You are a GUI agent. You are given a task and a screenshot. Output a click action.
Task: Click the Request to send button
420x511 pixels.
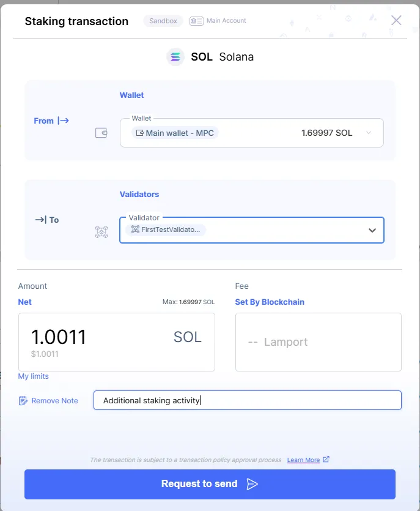pos(210,484)
